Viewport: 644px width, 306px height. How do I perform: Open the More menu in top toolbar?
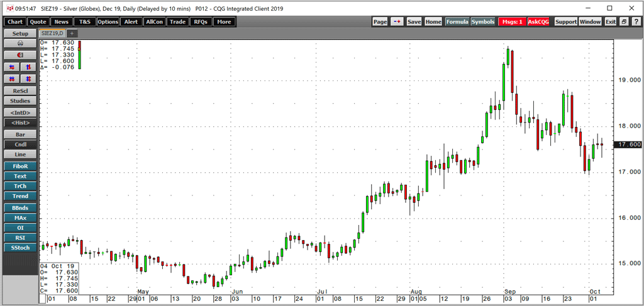coord(223,21)
